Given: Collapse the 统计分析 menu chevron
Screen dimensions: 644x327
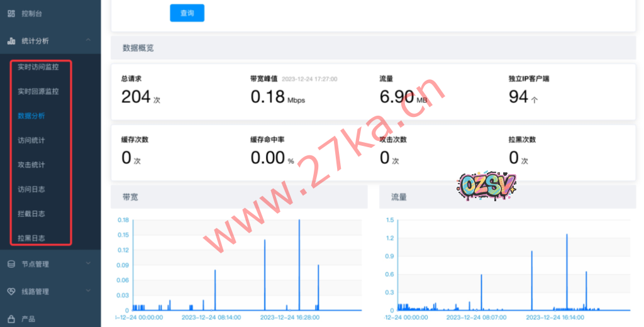Looking at the screenshot, I should [88, 41].
